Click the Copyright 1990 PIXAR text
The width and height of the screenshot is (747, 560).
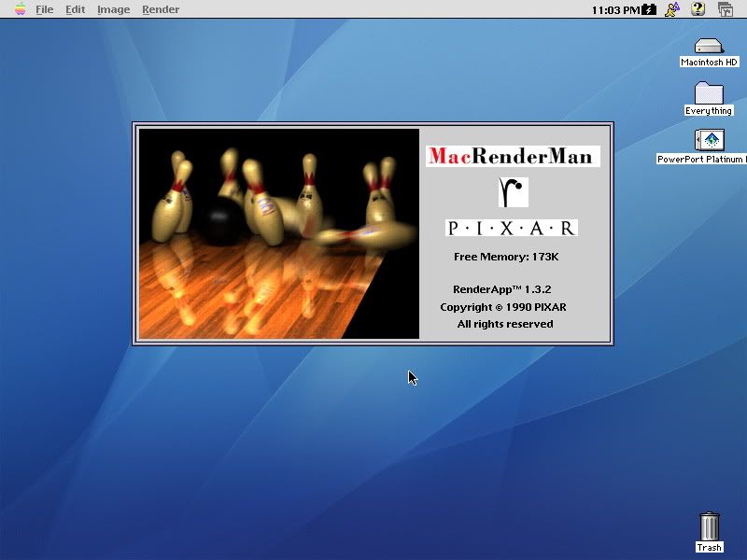pyautogui.click(x=503, y=307)
